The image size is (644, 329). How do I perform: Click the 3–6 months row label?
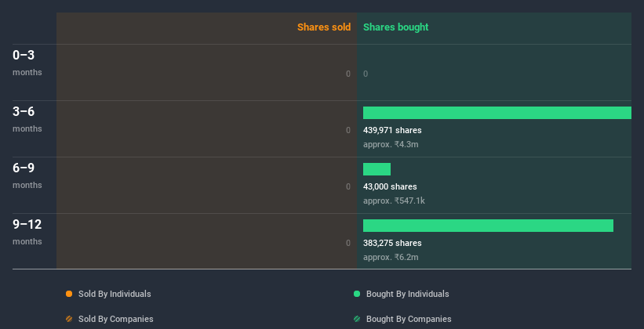coord(27,119)
